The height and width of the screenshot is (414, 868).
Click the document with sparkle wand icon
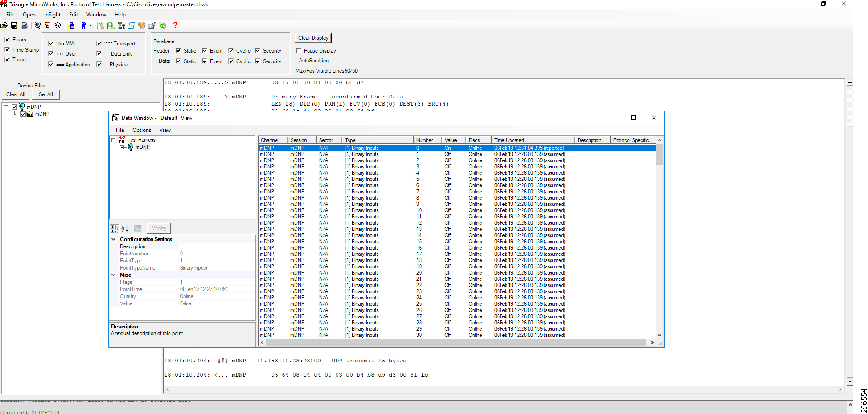(x=100, y=25)
